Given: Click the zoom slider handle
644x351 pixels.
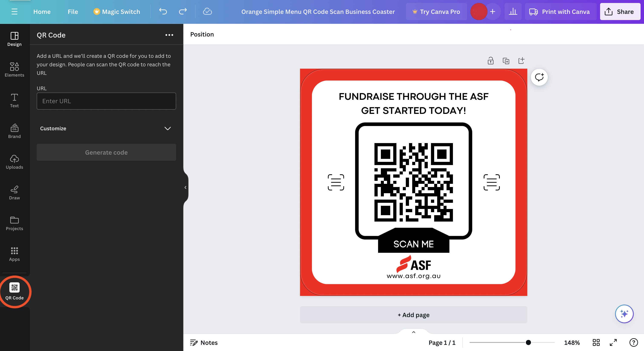Looking at the screenshot, I should tap(528, 342).
